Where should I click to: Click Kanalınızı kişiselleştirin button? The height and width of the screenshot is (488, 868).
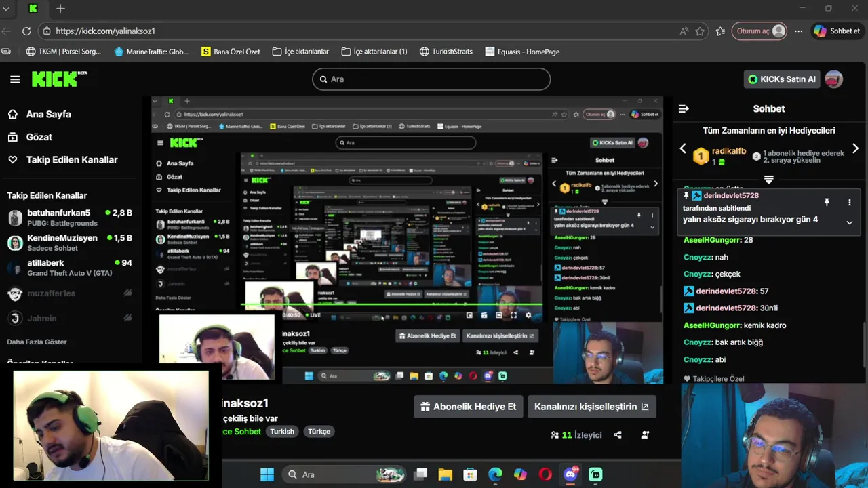click(591, 407)
